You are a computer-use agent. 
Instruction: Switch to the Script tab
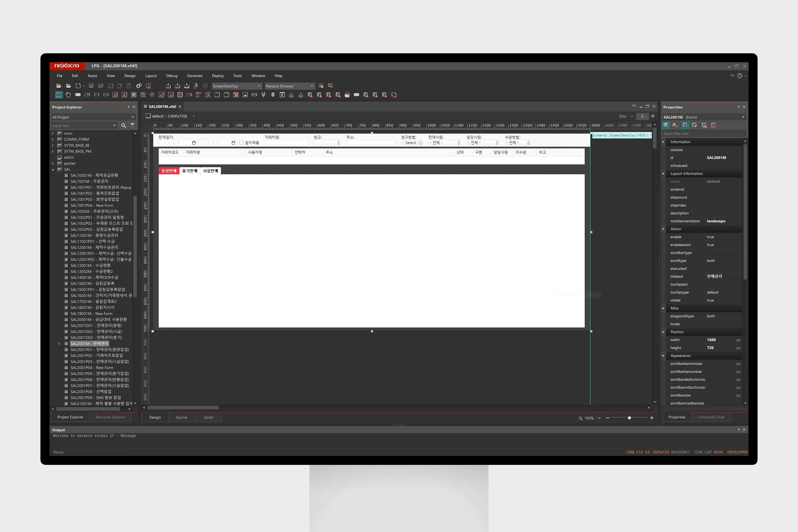(x=208, y=417)
